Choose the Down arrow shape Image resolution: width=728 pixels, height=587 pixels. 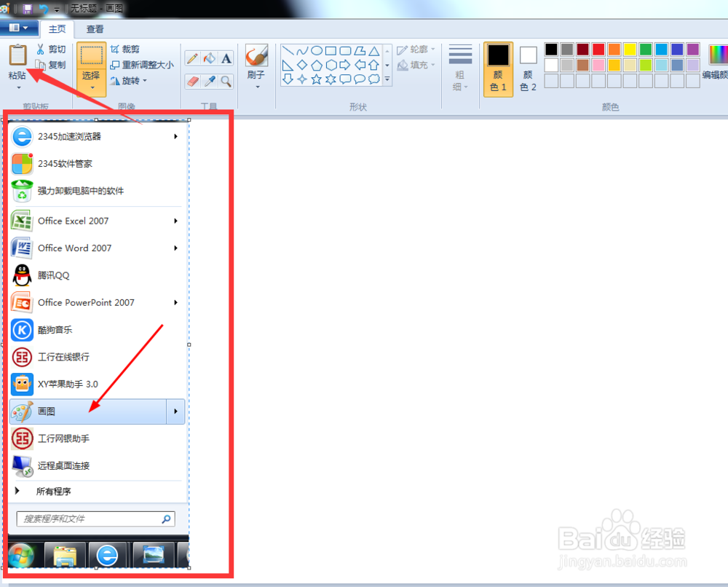click(288, 79)
